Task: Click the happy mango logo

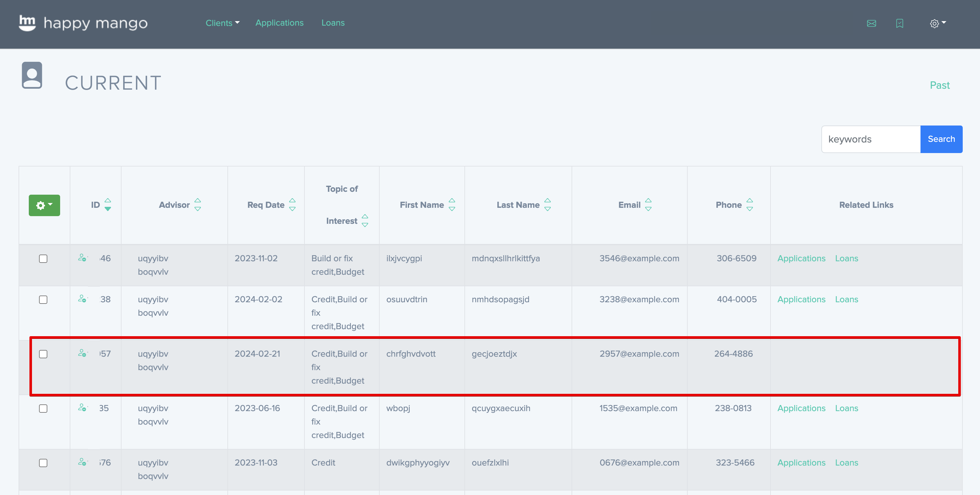Action: click(x=83, y=23)
